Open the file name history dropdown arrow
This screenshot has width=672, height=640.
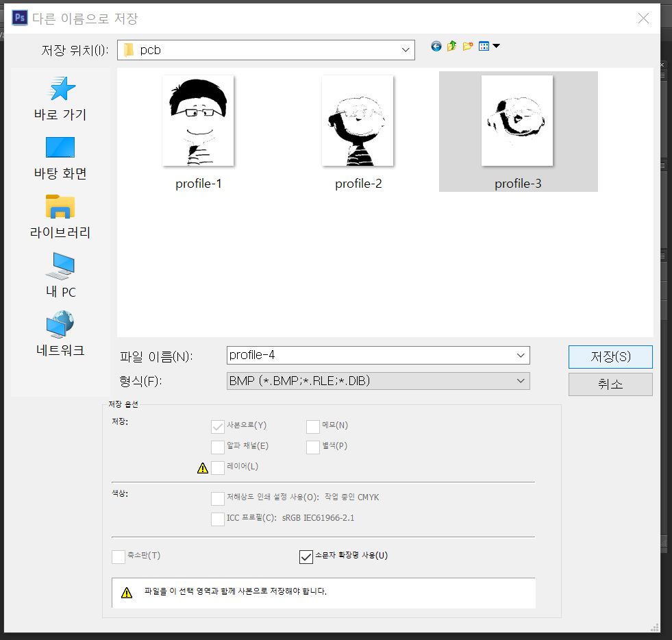[x=521, y=356]
